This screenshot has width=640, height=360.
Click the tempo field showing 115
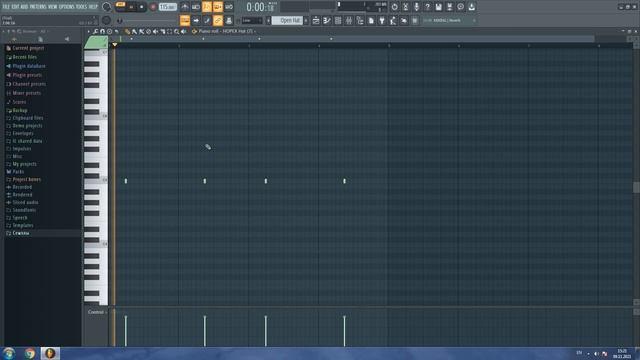pyautogui.click(x=167, y=7)
